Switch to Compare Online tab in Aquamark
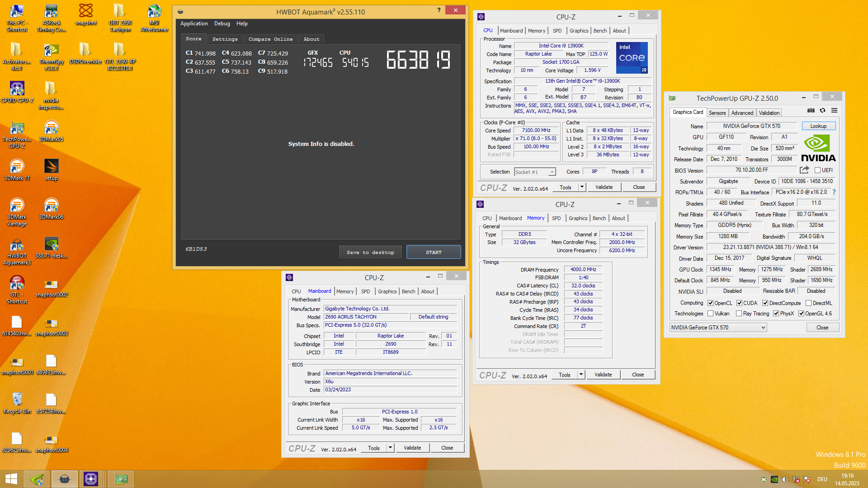This screenshot has width=868, height=488. [x=270, y=39]
